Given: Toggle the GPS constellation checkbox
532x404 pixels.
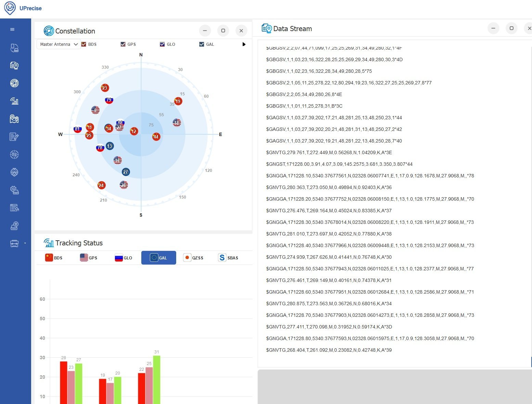Looking at the screenshot, I should pos(123,44).
